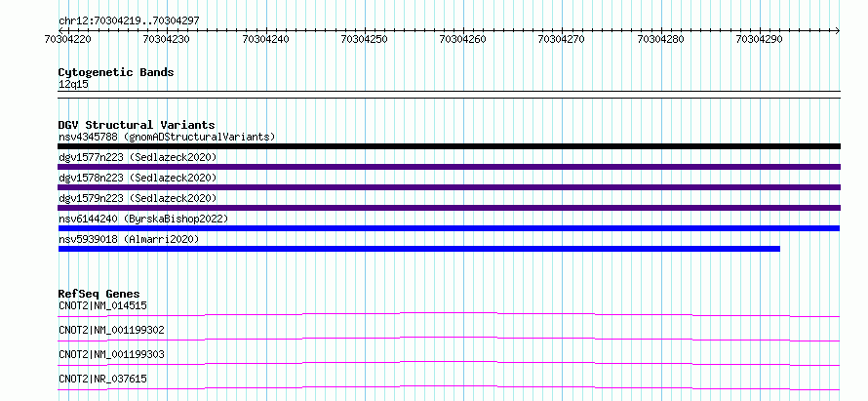Click the black nsv4345788 variant bar
This screenshot has height=401, width=868.
click(x=449, y=146)
